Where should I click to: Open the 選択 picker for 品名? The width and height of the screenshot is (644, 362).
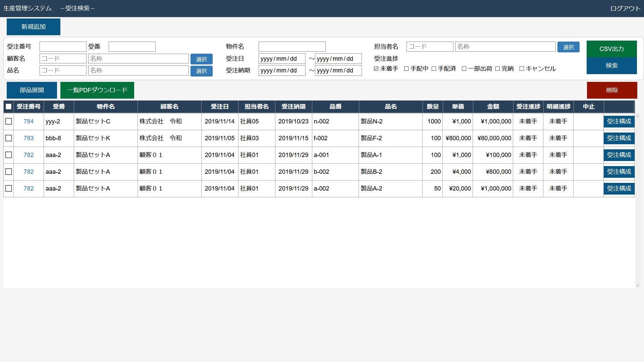pyautogui.click(x=201, y=71)
